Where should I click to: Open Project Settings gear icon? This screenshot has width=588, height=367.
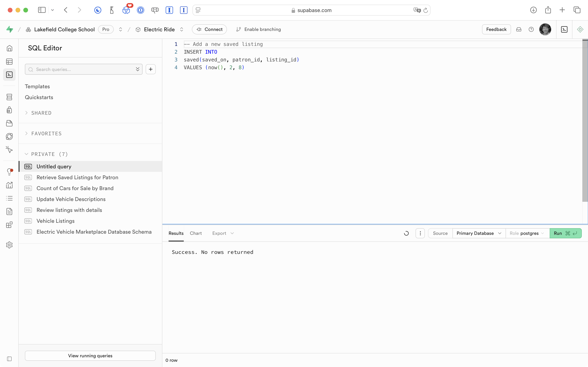[9, 245]
